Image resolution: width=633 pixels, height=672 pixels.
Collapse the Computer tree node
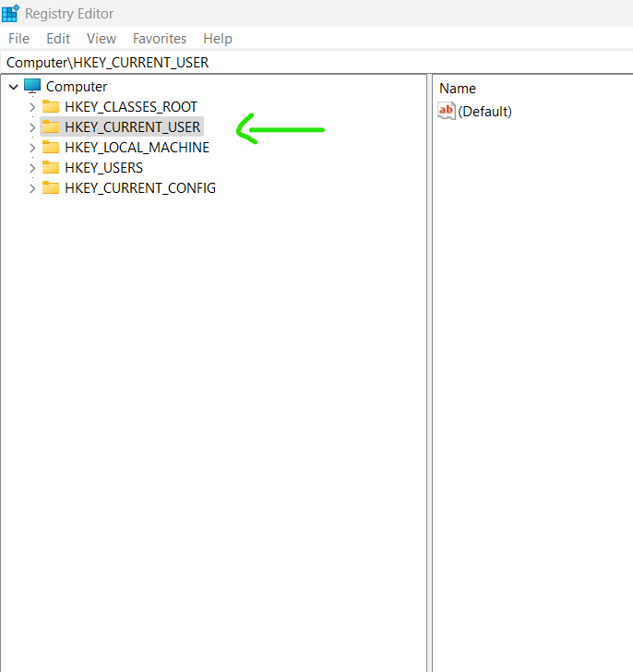coord(13,87)
